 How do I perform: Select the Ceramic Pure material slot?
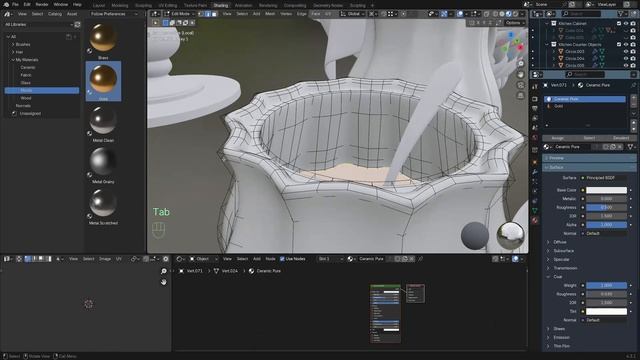584,99
